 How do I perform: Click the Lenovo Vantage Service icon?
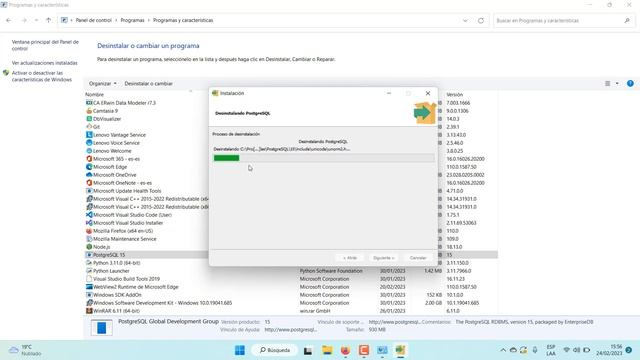pyautogui.click(x=89, y=135)
